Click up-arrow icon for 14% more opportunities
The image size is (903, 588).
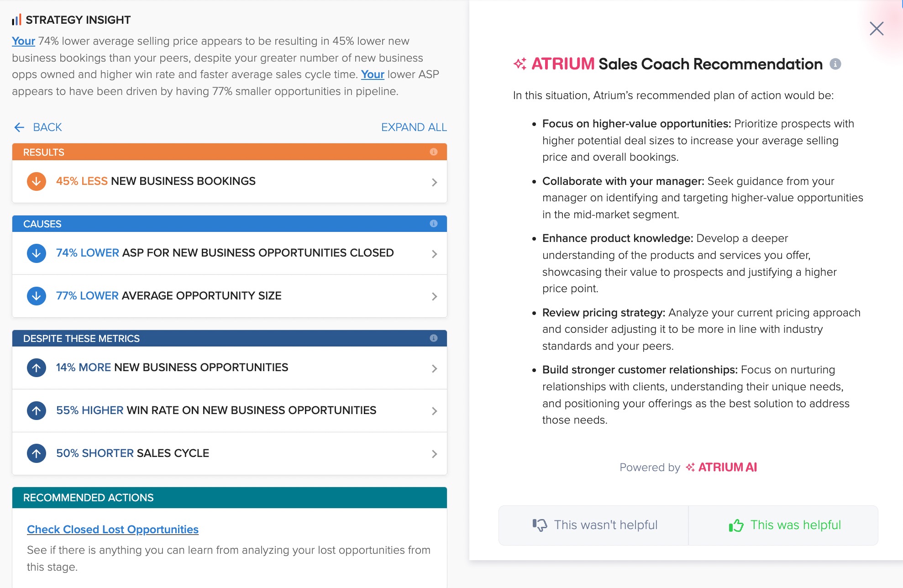pos(37,367)
